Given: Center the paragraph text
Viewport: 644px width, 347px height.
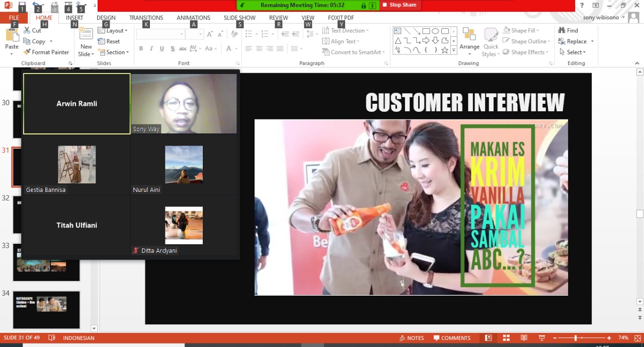Looking at the screenshot, I should pos(259,49).
